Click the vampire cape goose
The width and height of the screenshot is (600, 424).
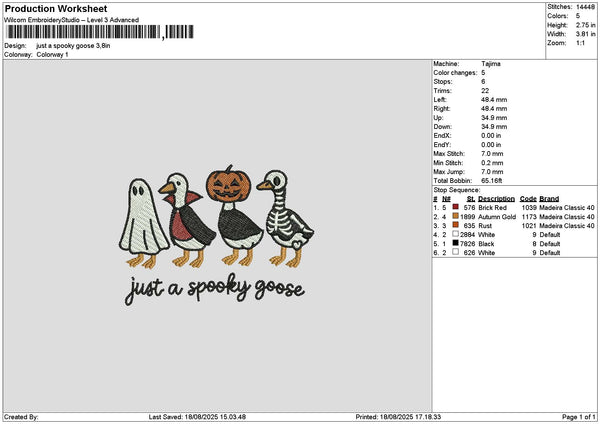coord(188,220)
